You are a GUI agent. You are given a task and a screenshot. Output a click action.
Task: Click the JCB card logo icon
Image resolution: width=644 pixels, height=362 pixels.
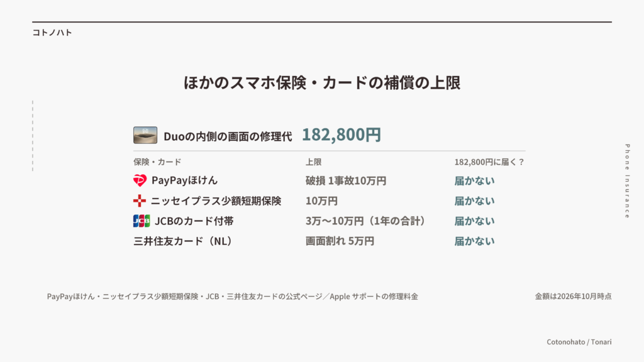(x=142, y=221)
